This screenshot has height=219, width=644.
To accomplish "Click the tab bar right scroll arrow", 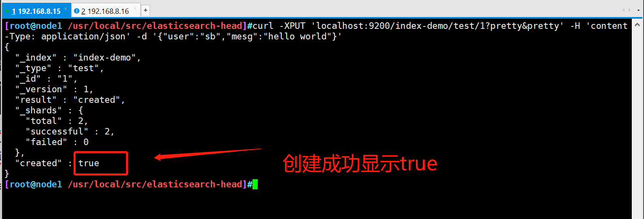I will 630,10.
